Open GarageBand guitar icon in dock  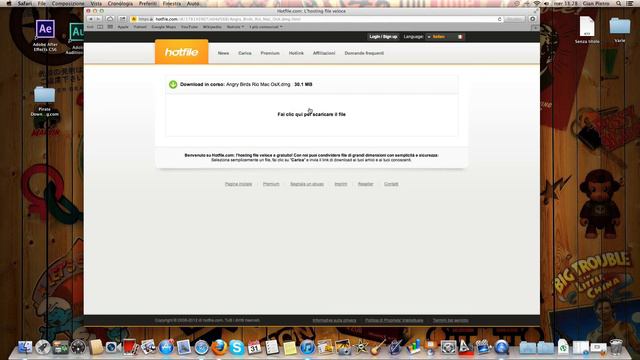[378, 347]
